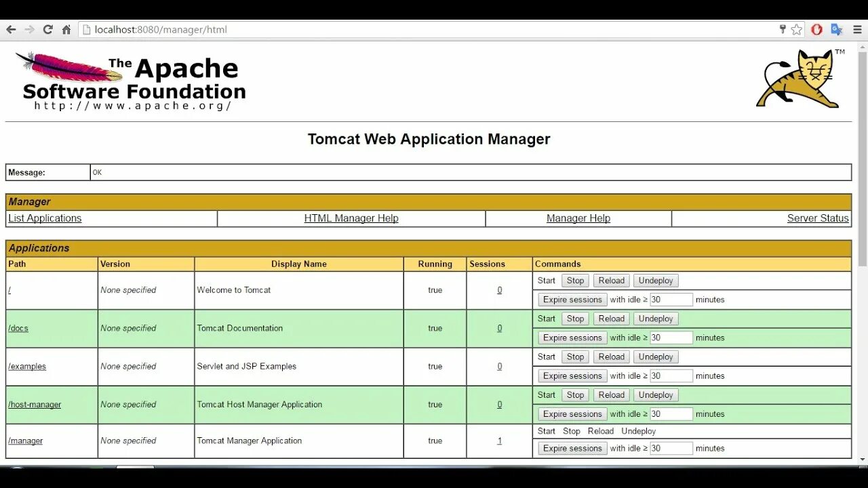Reload the /examples application

[x=611, y=357]
